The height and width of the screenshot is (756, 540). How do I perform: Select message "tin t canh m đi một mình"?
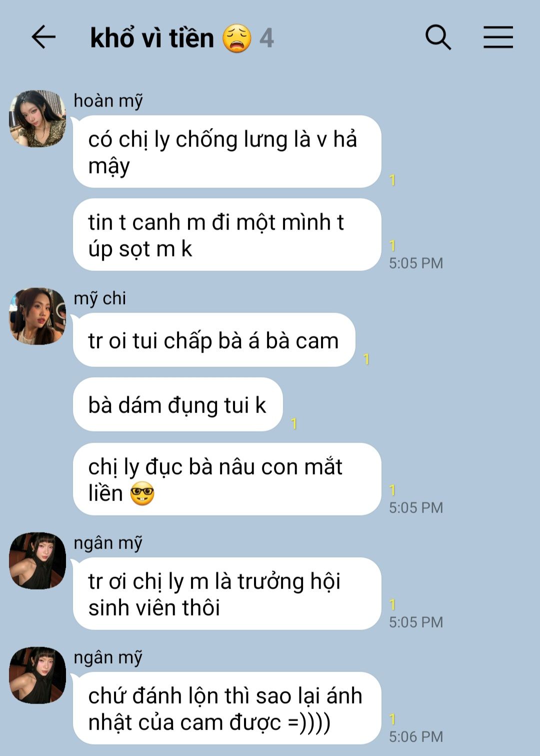[x=227, y=234]
